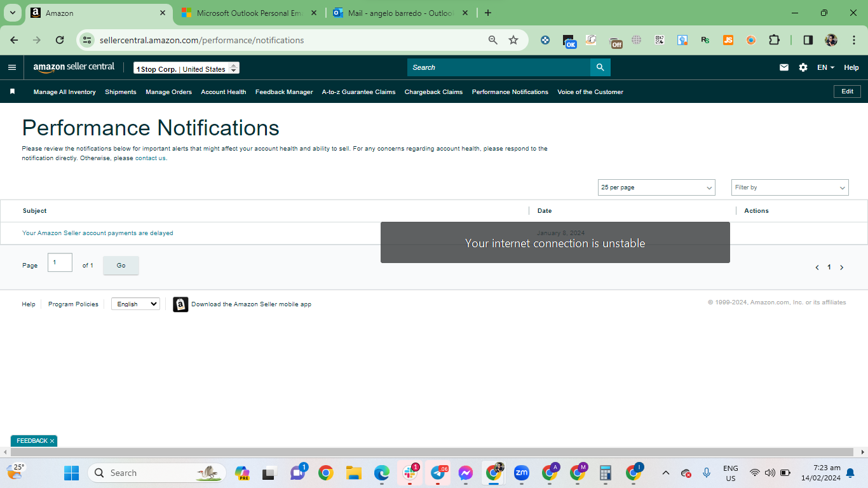Click the Go button for pagination
The image size is (868, 488).
(121, 266)
